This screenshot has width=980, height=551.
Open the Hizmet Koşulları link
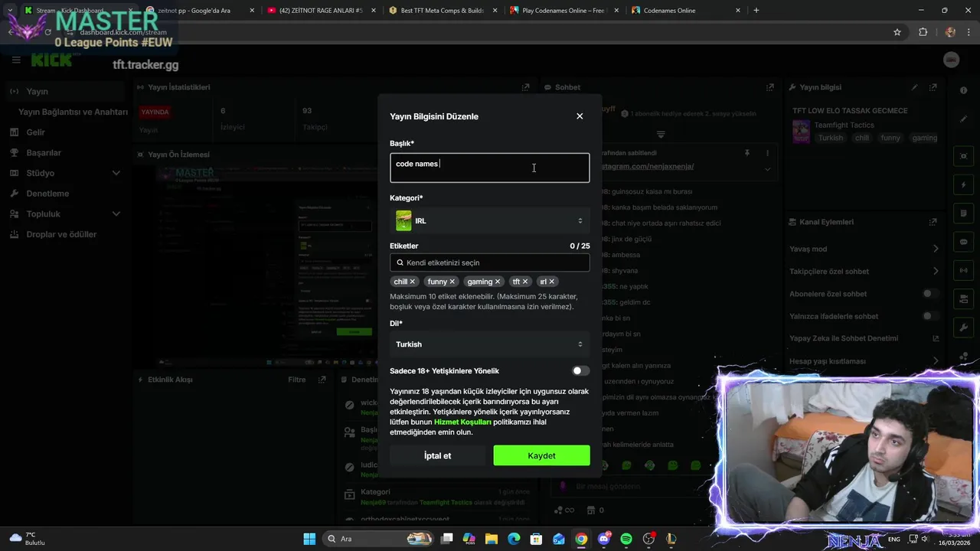[462, 422]
